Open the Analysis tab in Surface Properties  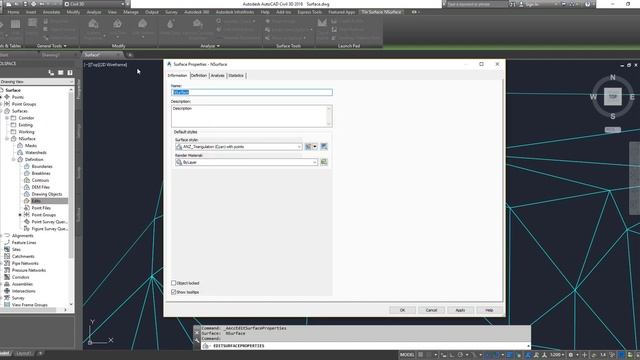click(x=218, y=76)
